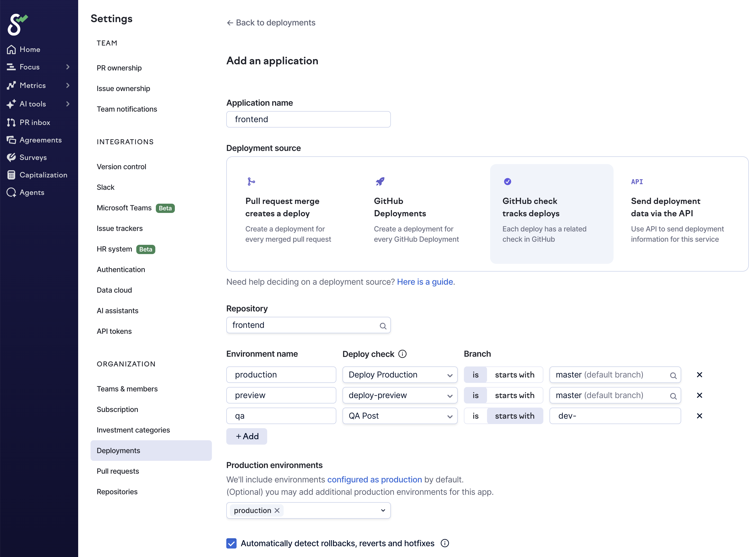
Task: Remove the qa environment row
Action: tap(699, 416)
